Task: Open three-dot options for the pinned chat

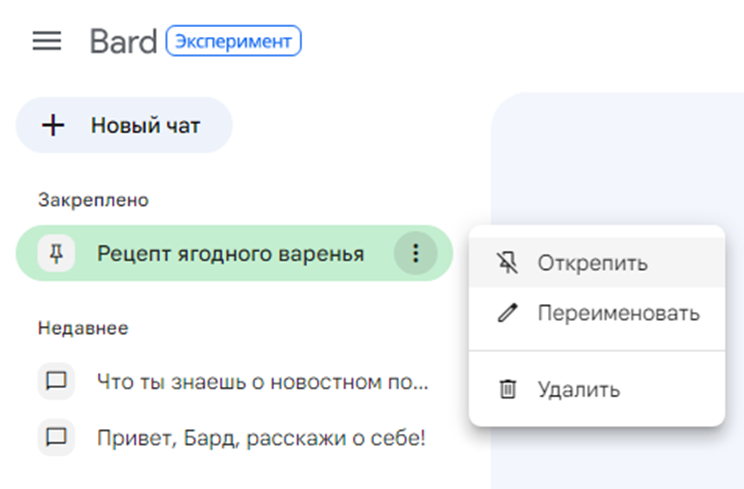Action: pyautogui.click(x=415, y=254)
